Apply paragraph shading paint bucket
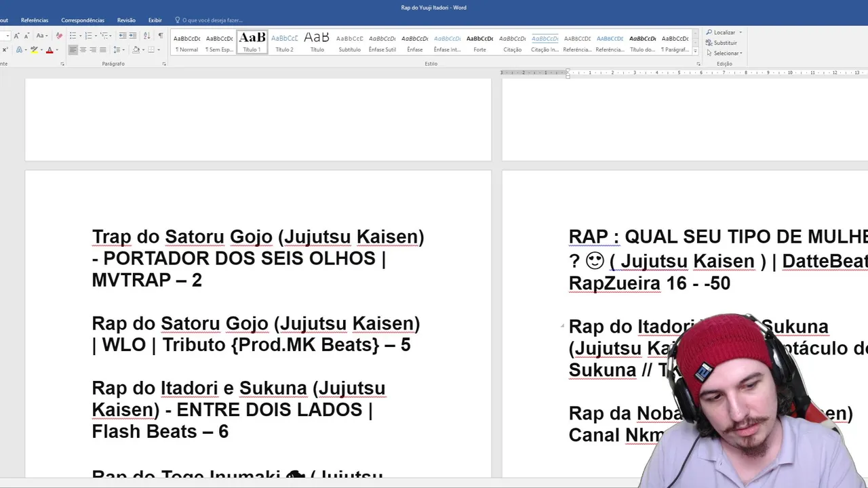This screenshot has width=868, height=488. click(x=136, y=49)
